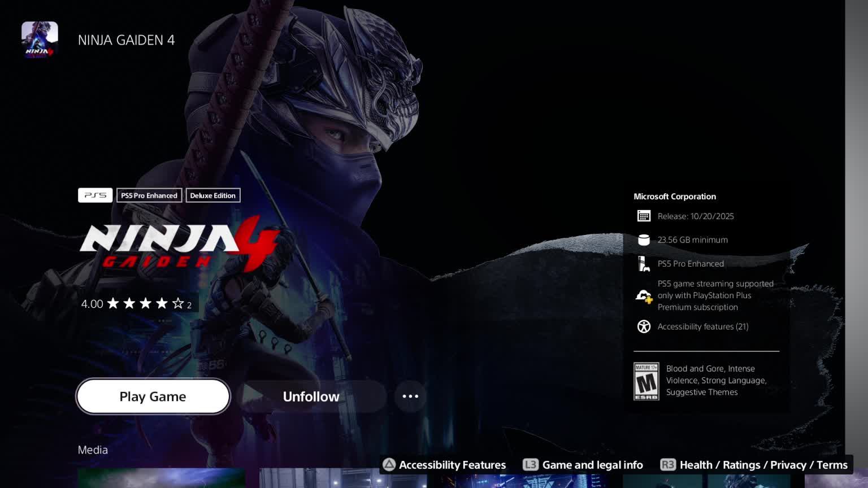Open Accessibility Features from the footer
868x488 pixels.
pyautogui.click(x=452, y=465)
